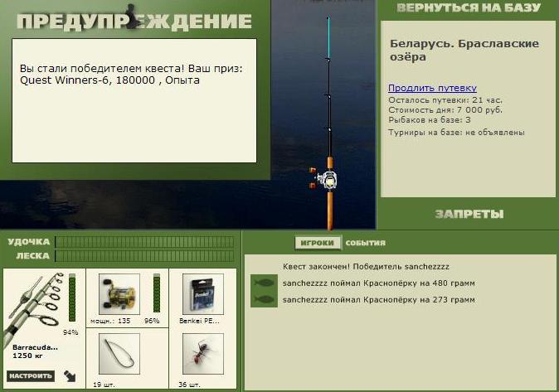Click fish icon beside 273 грамм catch
Screen dimensions: 559x392
click(264, 299)
